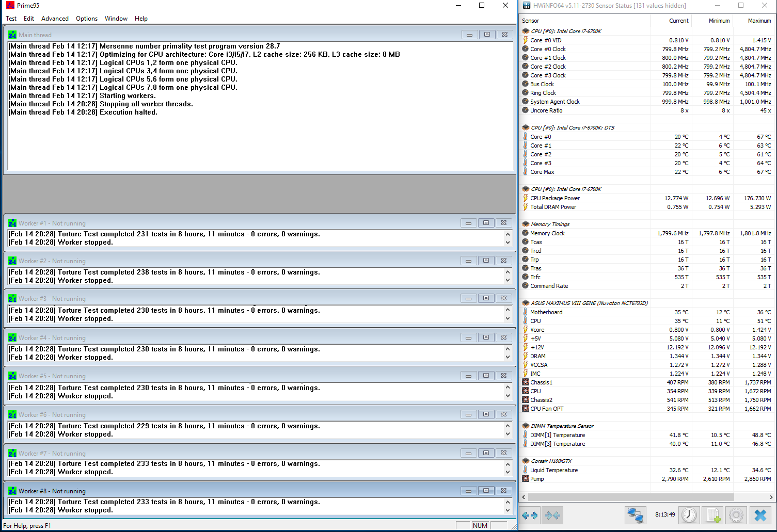This screenshot has width=777, height=532.
Task: Click the Maximum column header
Action: 754,21
